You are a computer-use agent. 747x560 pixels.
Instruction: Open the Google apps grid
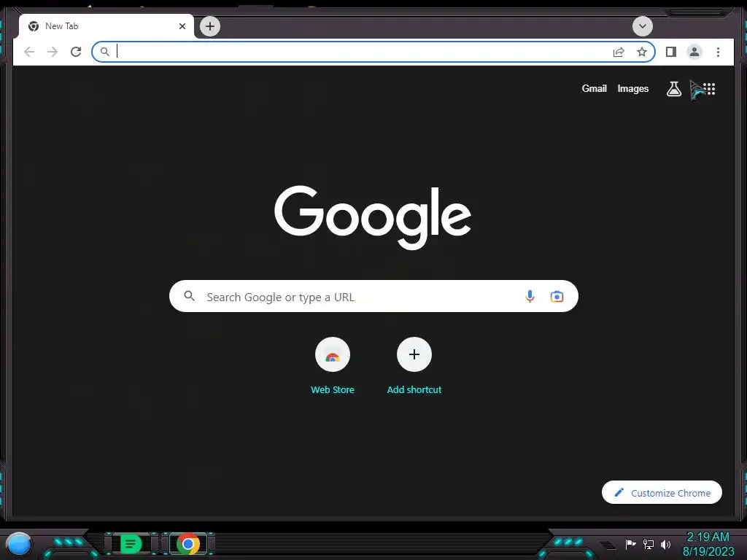[709, 88]
